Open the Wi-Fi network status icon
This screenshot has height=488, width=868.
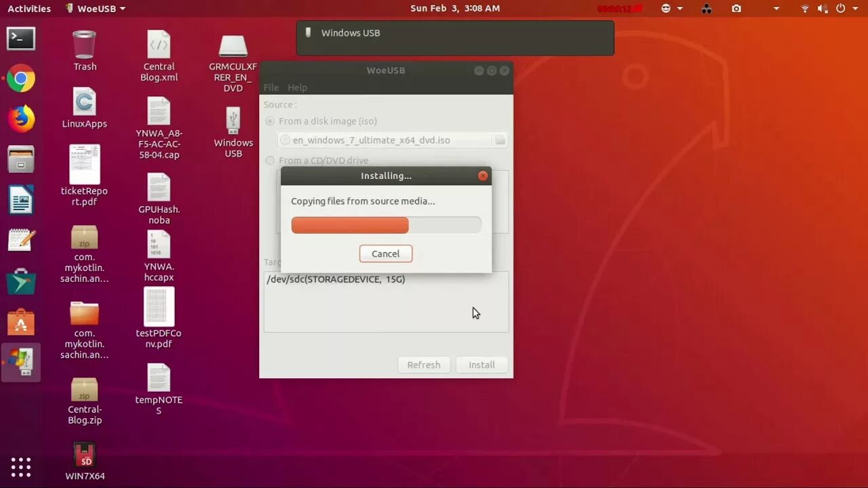pyautogui.click(x=805, y=8)
